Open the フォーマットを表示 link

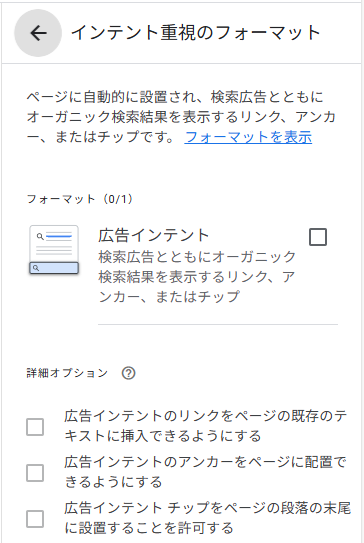coord(248,137)
